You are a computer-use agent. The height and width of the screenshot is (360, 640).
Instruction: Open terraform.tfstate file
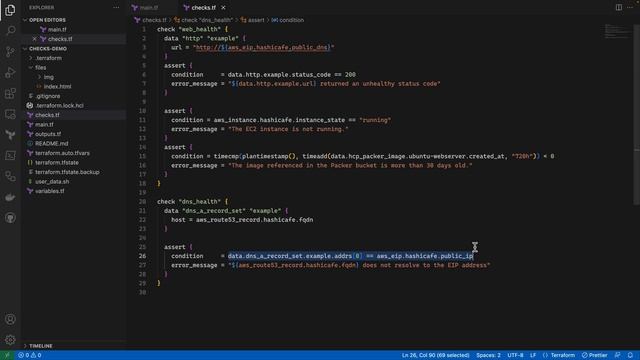pos(57,162)
